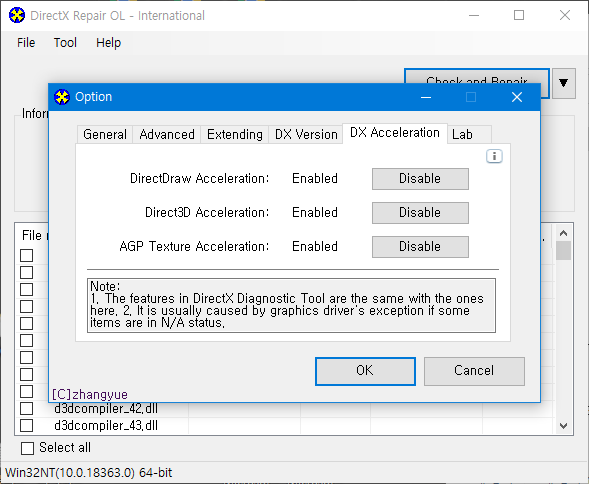
Task: Open the DX Version tab
Action: click(x=306, y=134)
